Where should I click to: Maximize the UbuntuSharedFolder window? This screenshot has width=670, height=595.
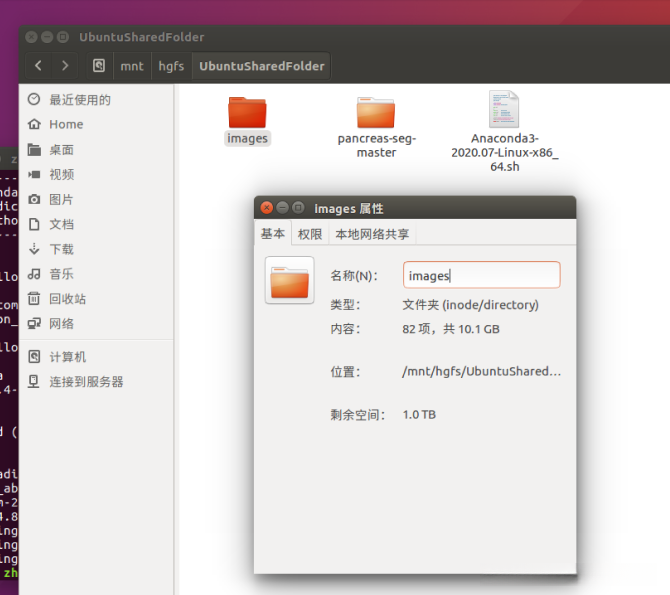tap(63, 37)
